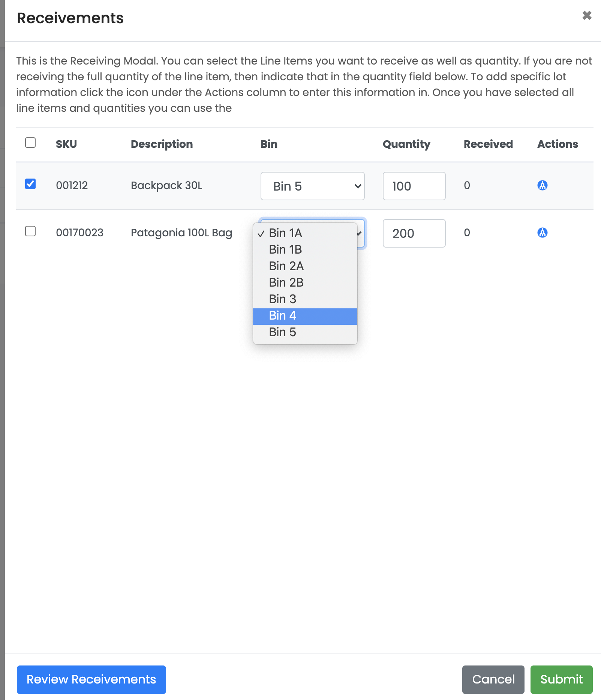Close the Receivements modal with X
The width and height of the screenshot is (601, 700).
tap(587, 15)
